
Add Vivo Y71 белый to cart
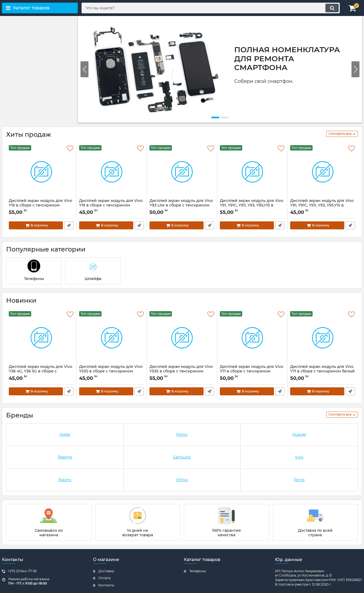(317, 391)
